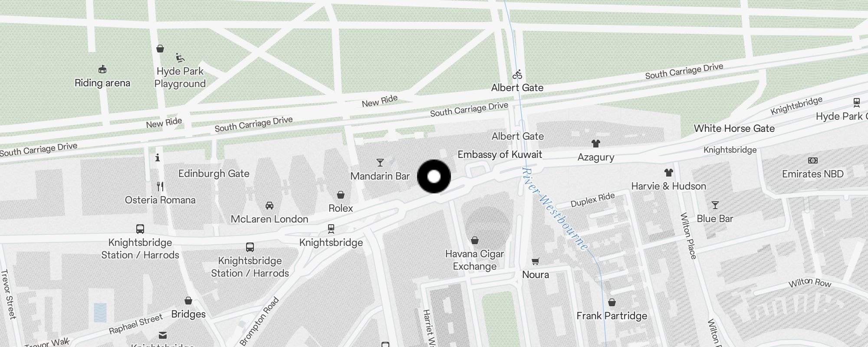Select the Bridges shopping bag icon
Viewport: 868px width, 347px height.
[188, 301]
